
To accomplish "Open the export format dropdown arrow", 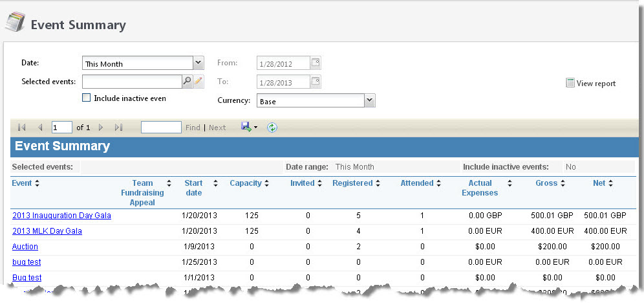I will click(x=255, y=128).
